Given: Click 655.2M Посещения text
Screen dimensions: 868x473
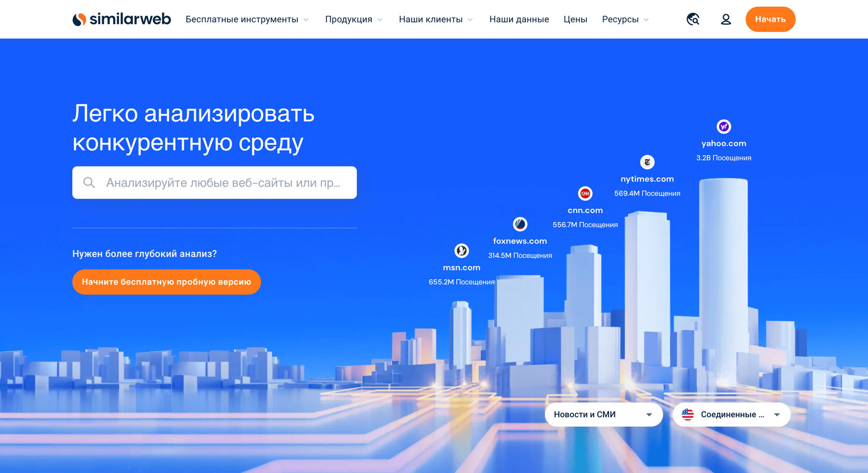Looking at the screenshot, I should [x=461, y=282].
